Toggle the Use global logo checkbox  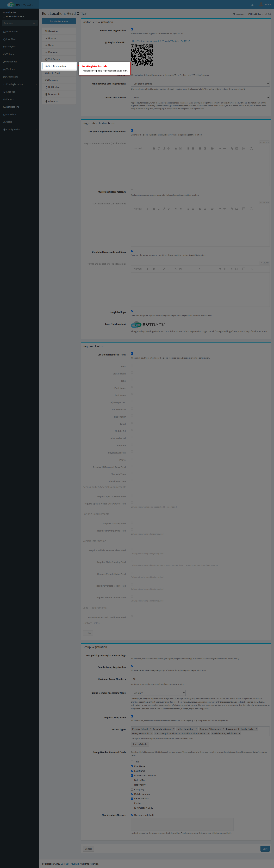click(132, 311)
